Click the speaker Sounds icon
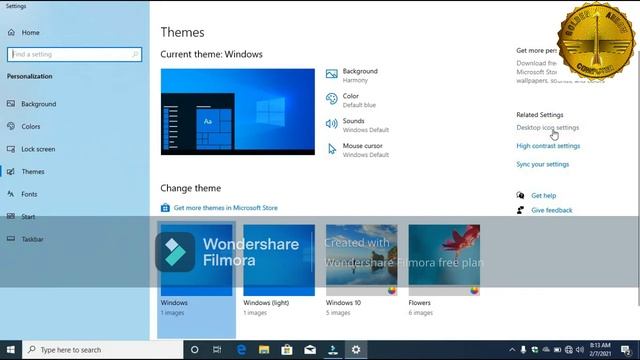 [331, 123]
